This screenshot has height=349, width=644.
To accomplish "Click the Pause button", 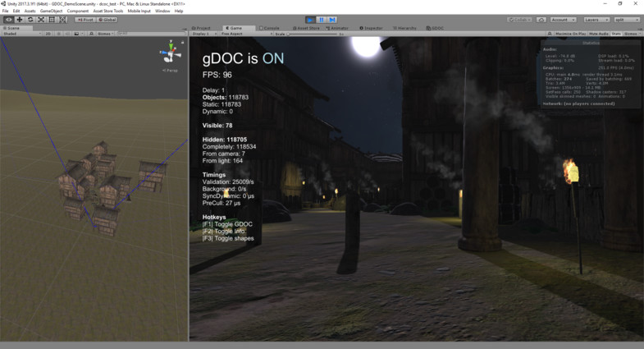I will pos(321,20).
